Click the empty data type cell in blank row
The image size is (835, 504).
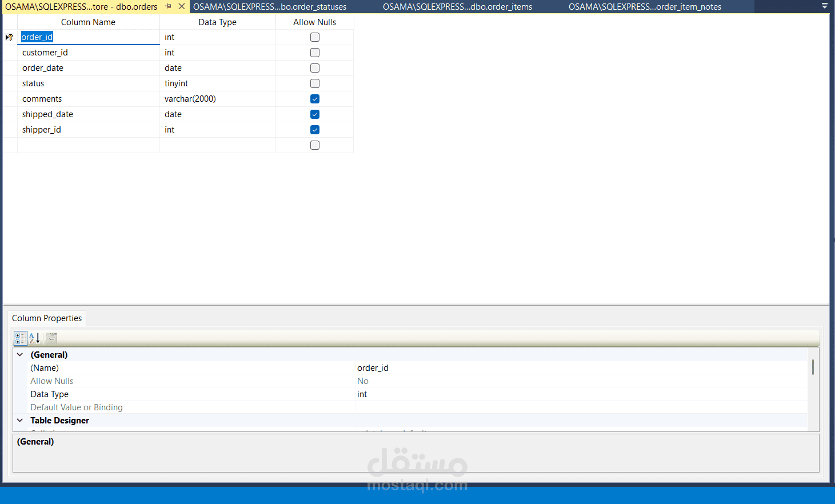pos(218,145)
